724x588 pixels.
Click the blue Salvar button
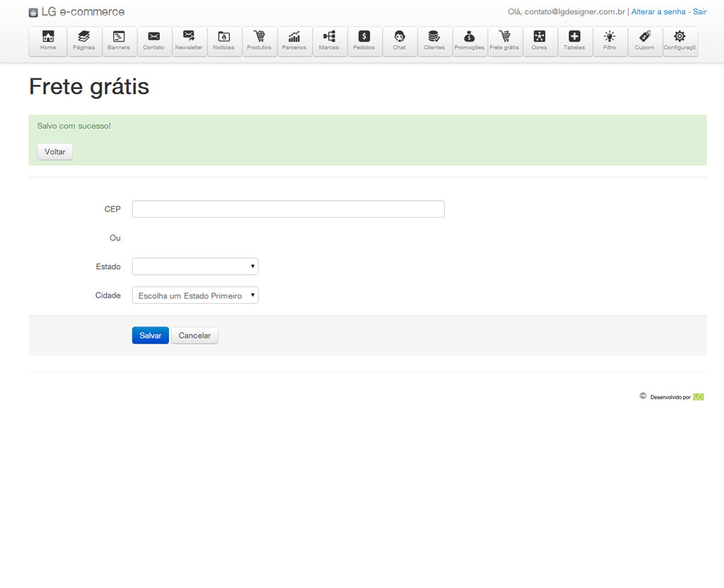pyautogui.click(x=150, y=336)
